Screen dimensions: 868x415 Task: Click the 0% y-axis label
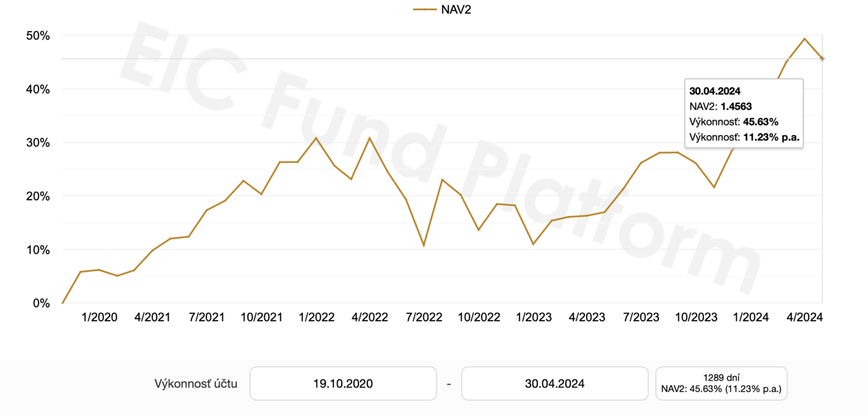pyautogui.click(x=41, y=303)
